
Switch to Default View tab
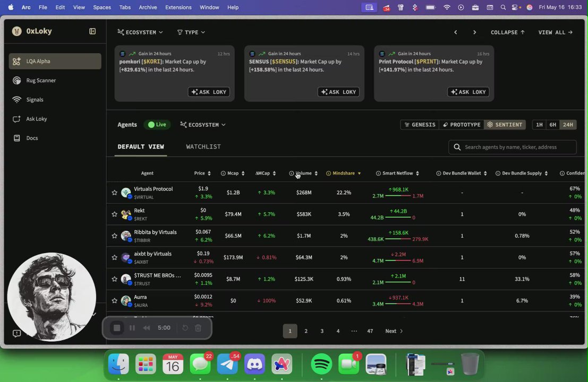[x=141, y=147]
